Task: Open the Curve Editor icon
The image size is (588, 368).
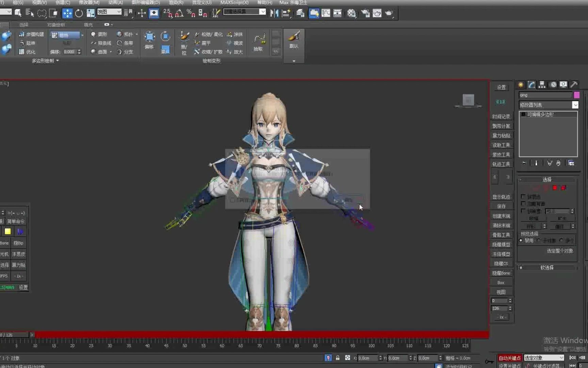Action: point(326,13)
